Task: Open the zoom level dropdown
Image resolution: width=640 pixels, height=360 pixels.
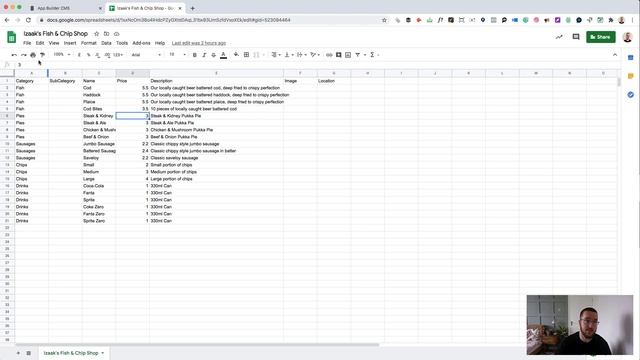Action: (62, 55)
